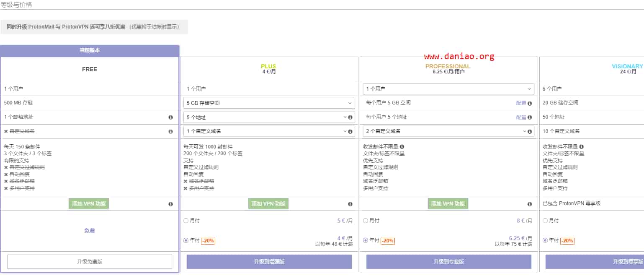The image size is (644, 276).
Task: Click the purple upgrade to PROFESSIONAL button
Action: tap(449, 262)
